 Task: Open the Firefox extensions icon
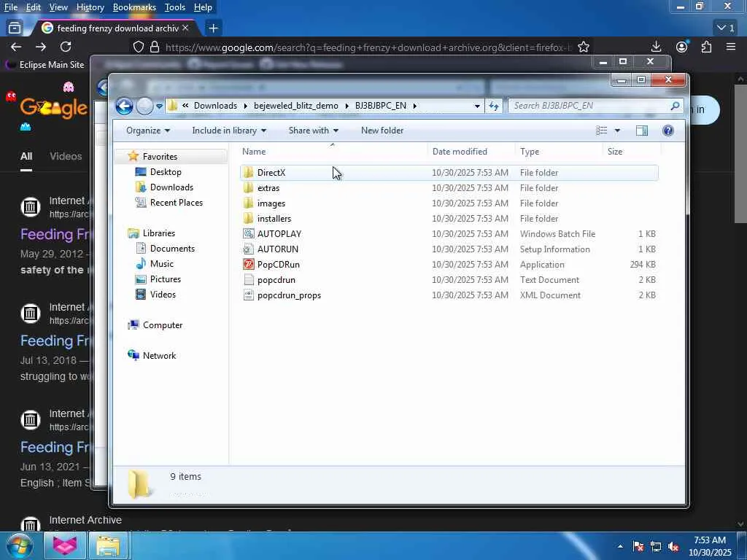pyautogui.click(x=706, y=47)
